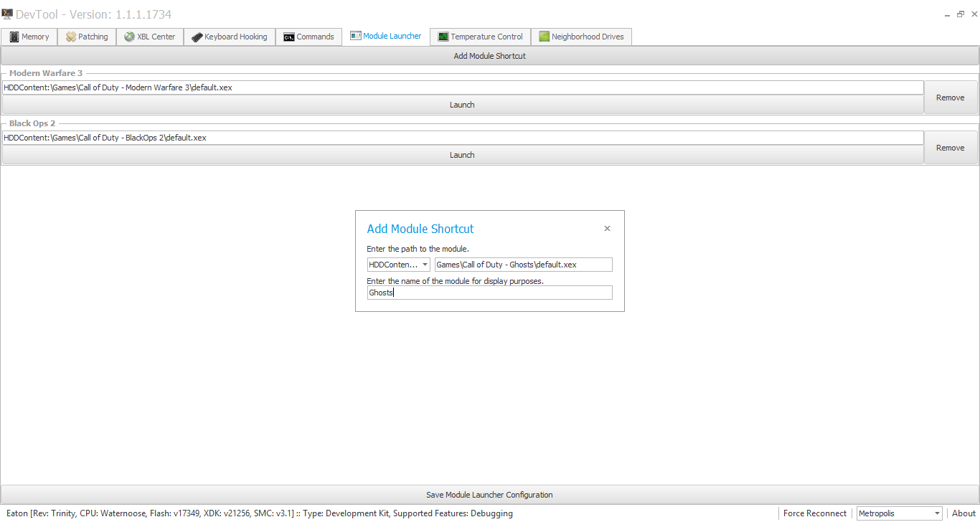
Task: Click 'Enter the path to the module' label
Action: coord(418,249)
